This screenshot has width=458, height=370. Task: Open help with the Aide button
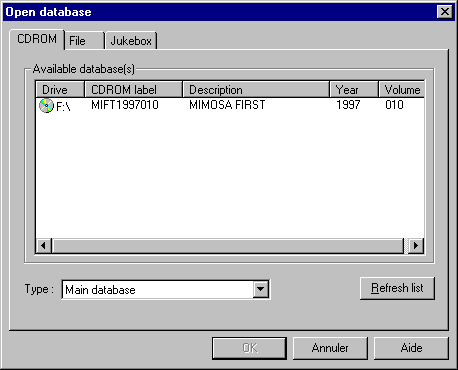(411, 348)
